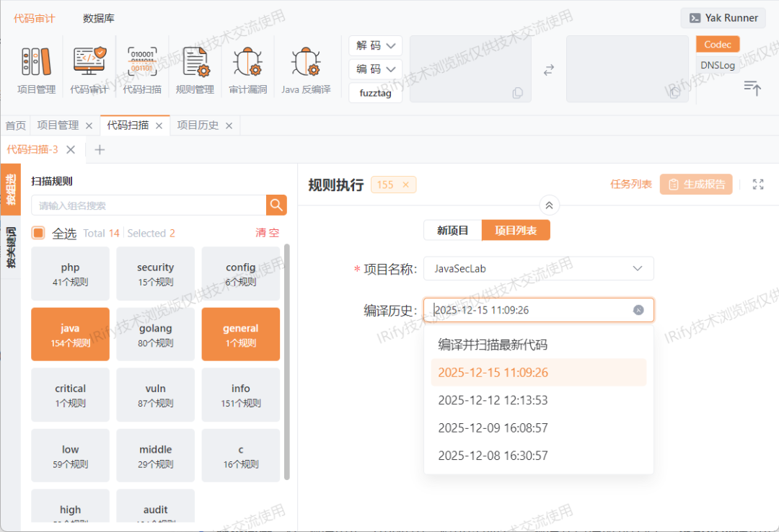The width and height of the screenshot is (779, 532).
Task: Select the 新项目 segment
Action: click(452, 231)
